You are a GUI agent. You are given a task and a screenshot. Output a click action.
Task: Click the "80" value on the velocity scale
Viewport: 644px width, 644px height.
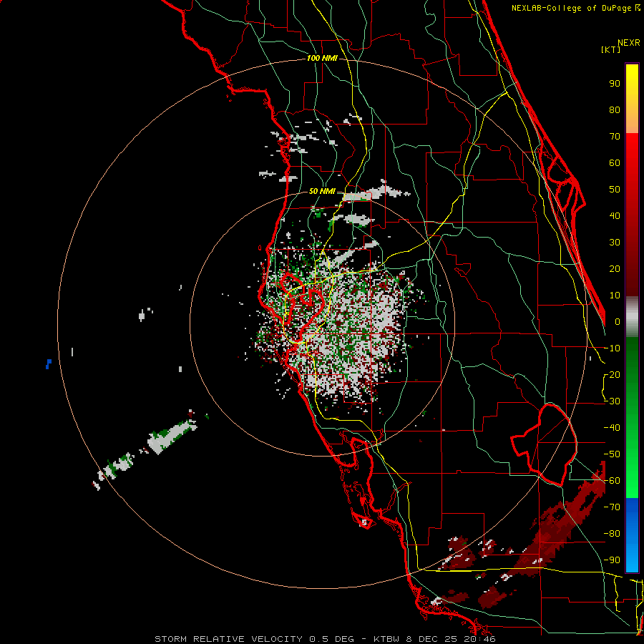click(x=615, y=109)
